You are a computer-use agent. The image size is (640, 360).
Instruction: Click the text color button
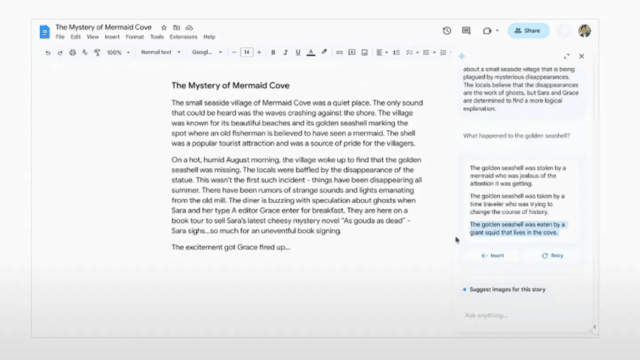(x=311, y=52)
